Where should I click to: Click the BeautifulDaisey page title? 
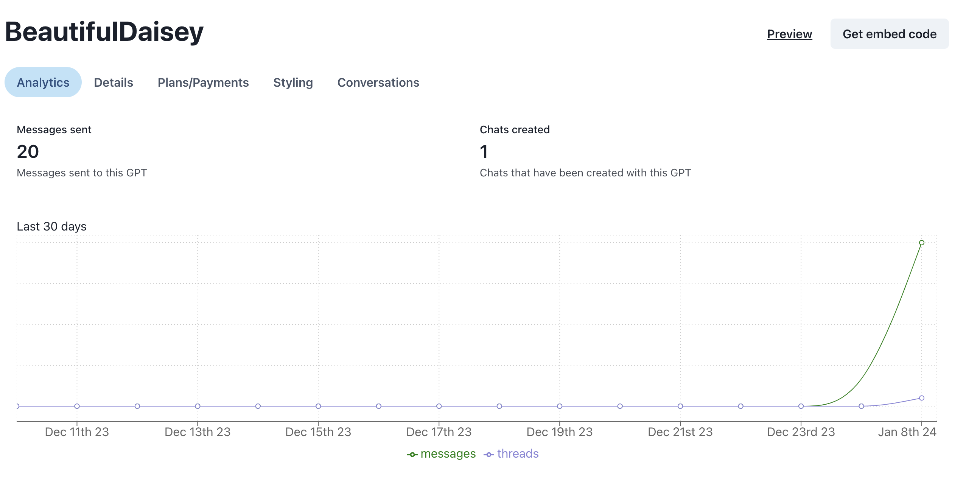point(104,32)
